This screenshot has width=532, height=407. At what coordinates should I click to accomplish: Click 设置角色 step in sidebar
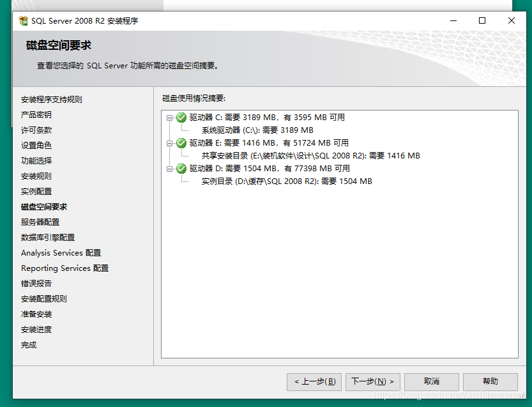[36, 145]
